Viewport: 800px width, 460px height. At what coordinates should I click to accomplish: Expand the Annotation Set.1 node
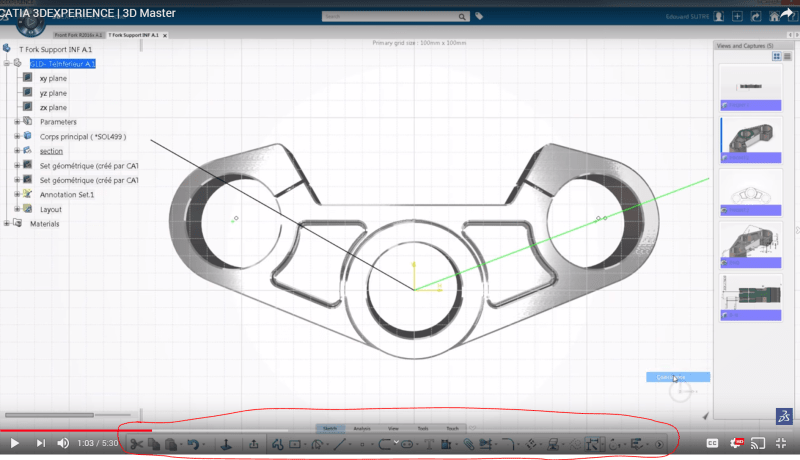click(x=17, y=195)
